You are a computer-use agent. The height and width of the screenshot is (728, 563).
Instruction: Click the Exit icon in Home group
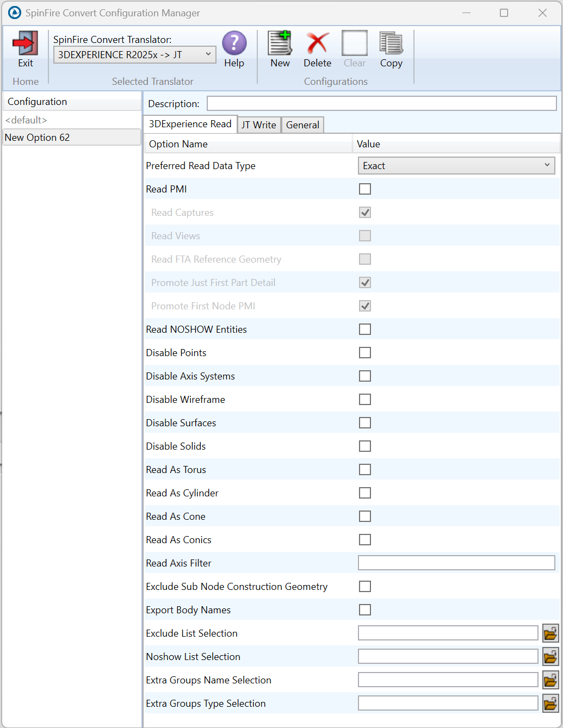pyautogui.click(x=26, y=43)
